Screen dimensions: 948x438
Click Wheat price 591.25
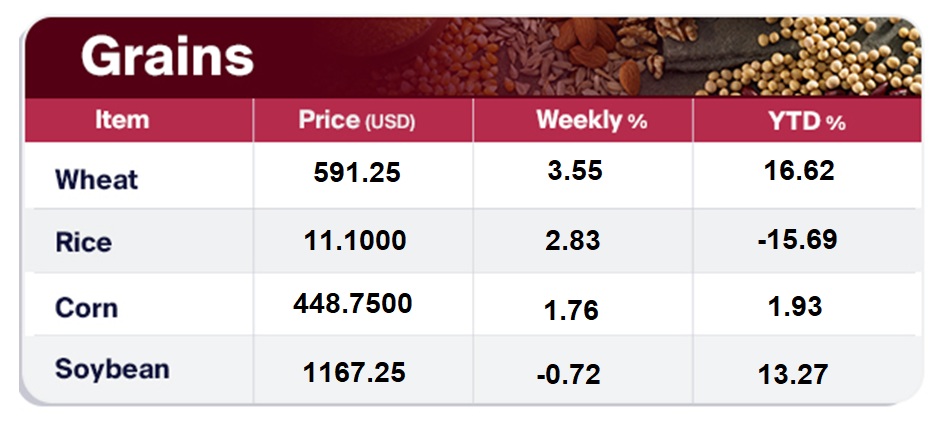357,173
